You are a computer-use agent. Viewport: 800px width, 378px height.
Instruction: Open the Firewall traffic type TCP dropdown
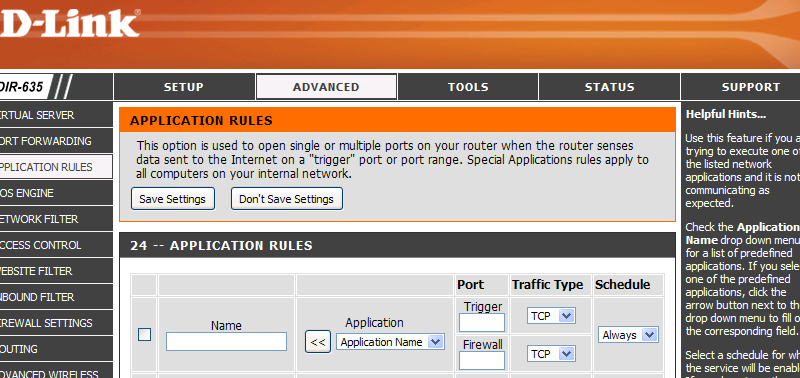tap(551, 354)
